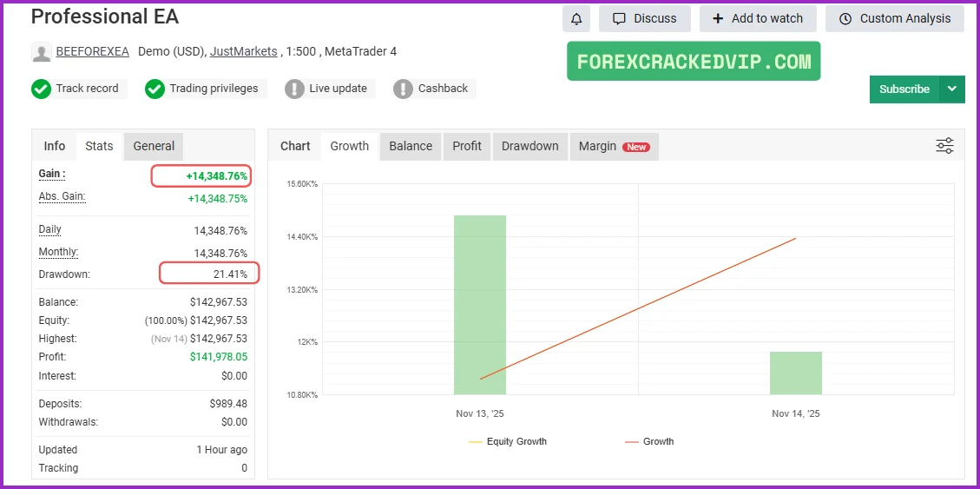Click the Cashback warning icon
The image size is (980, 489).
[x=403, y=89]
